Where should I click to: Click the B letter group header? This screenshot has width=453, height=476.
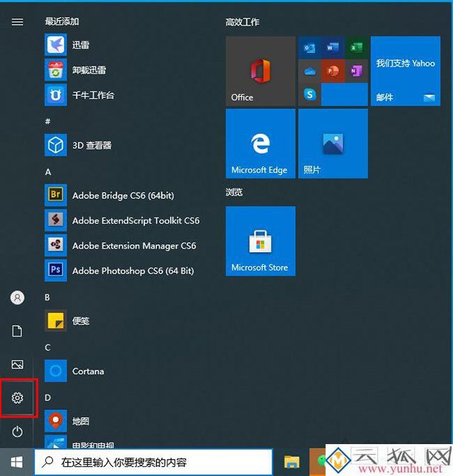click(47, 297)
